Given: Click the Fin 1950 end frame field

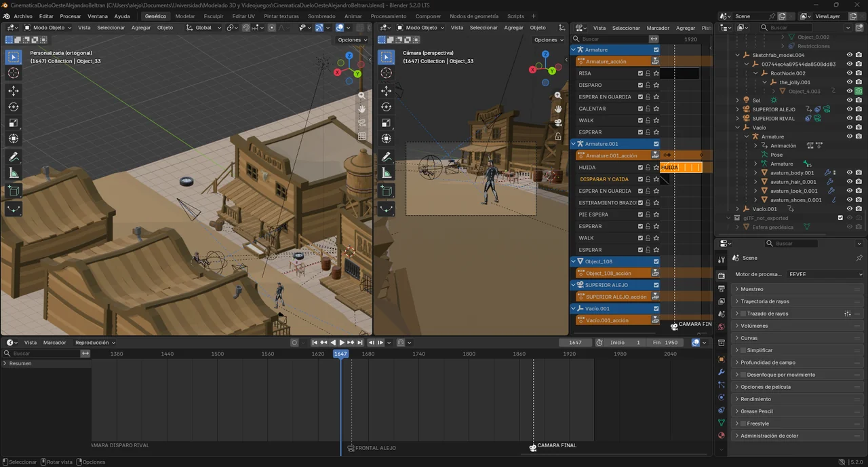Looking at the screenshot, I should [665, 343].
